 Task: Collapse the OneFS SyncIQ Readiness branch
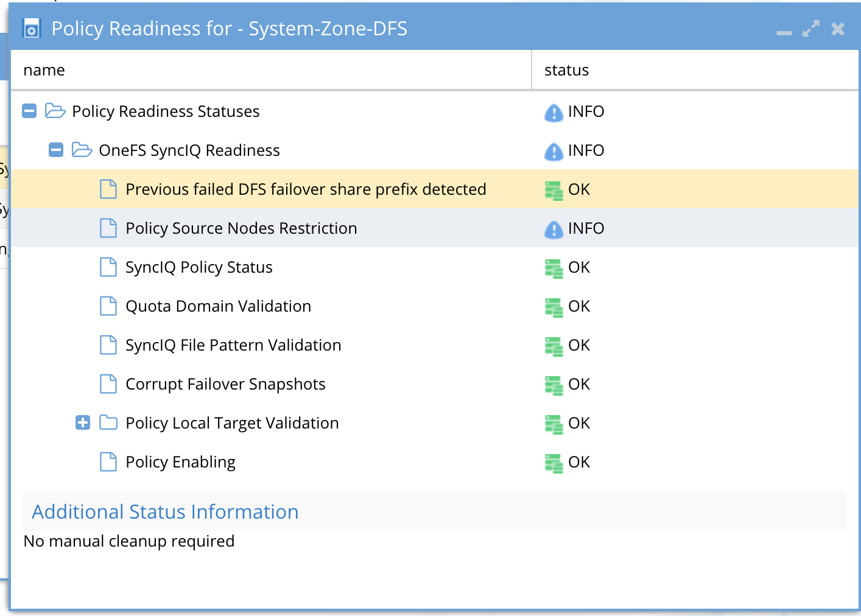click(x=55, y=150)
